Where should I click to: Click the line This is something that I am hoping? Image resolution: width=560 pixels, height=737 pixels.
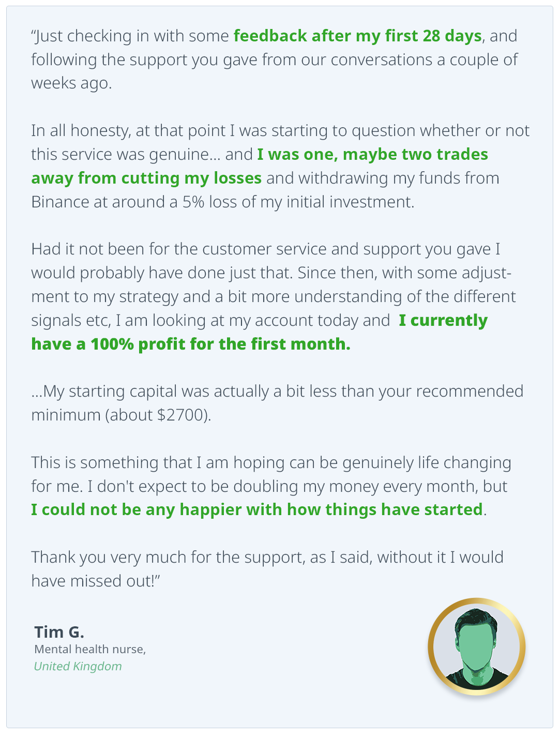(x=271, y=462)
